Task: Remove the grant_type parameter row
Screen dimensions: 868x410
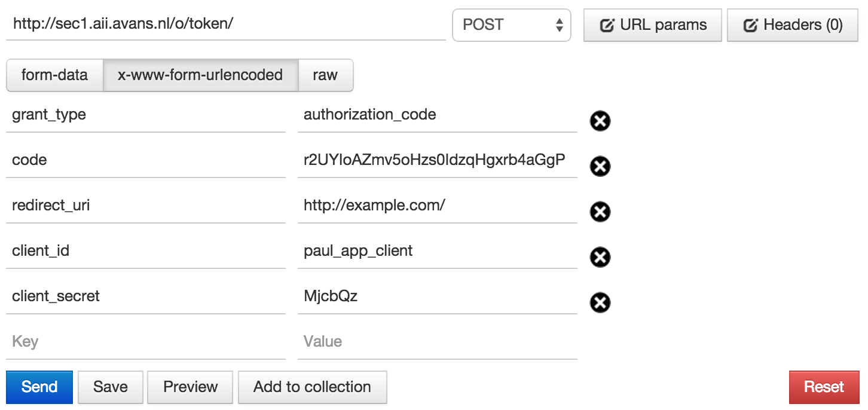Action: coord(600,121)
